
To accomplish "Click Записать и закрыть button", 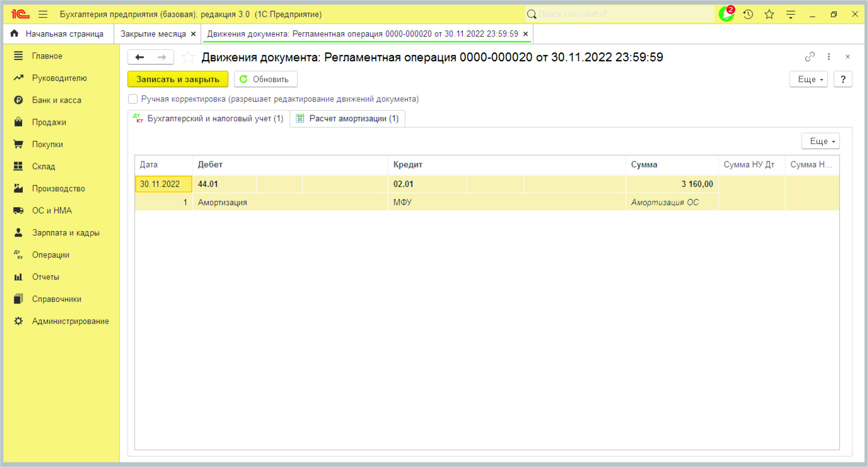I will (x=178, y=79).
